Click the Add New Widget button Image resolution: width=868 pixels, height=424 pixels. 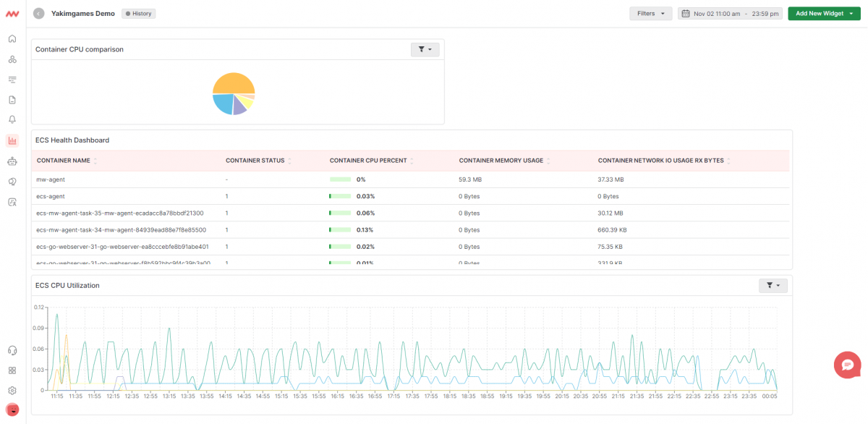825,14
